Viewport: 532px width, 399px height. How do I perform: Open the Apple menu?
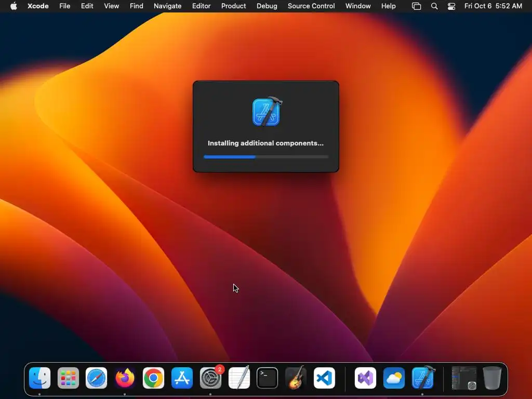tap(14, 6)
